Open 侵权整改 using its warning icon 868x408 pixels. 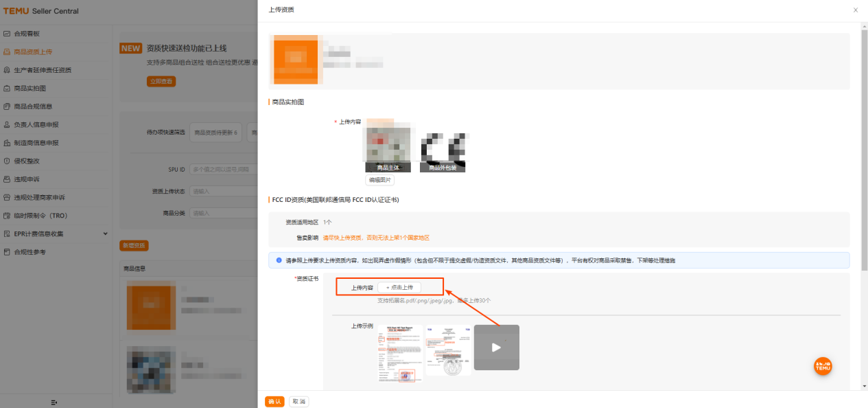[8, 161]
